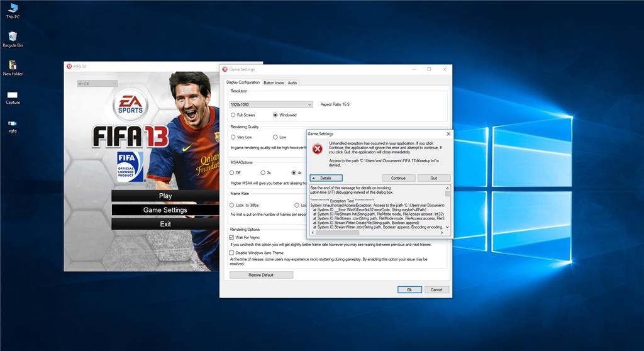Click the EA Sports logo in launcher
Image resolution: width=644 pixels, height=351 pixels.
click(131, 105)
